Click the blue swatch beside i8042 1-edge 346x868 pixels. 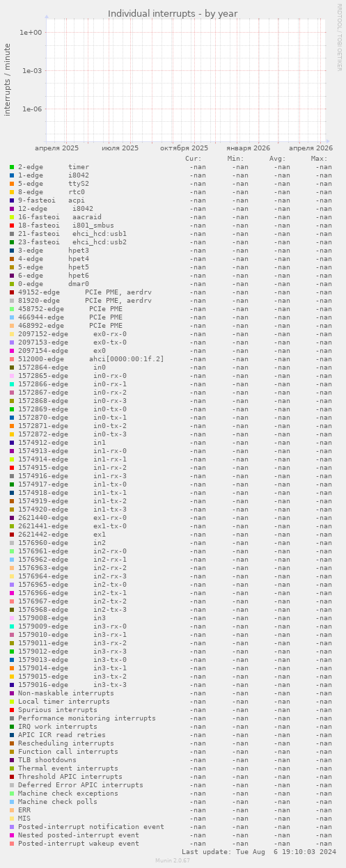point(12,175)
